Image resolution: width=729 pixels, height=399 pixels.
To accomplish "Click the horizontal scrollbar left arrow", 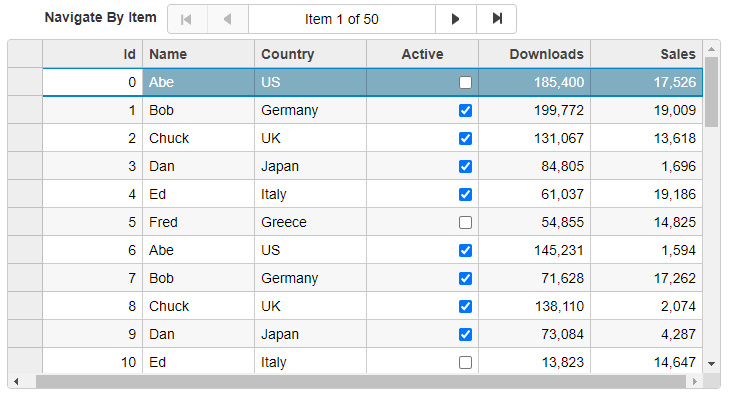I will (x=16, y=382).
